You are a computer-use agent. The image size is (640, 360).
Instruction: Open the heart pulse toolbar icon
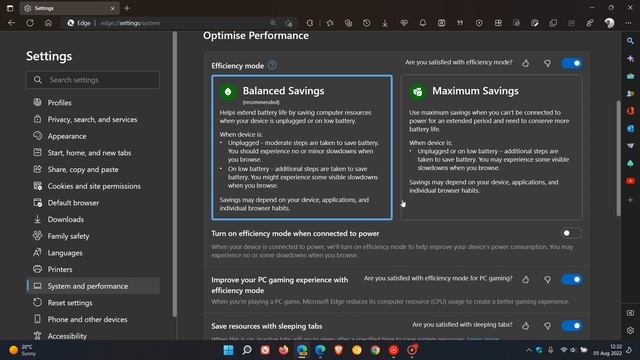click(x=404, y=23)
